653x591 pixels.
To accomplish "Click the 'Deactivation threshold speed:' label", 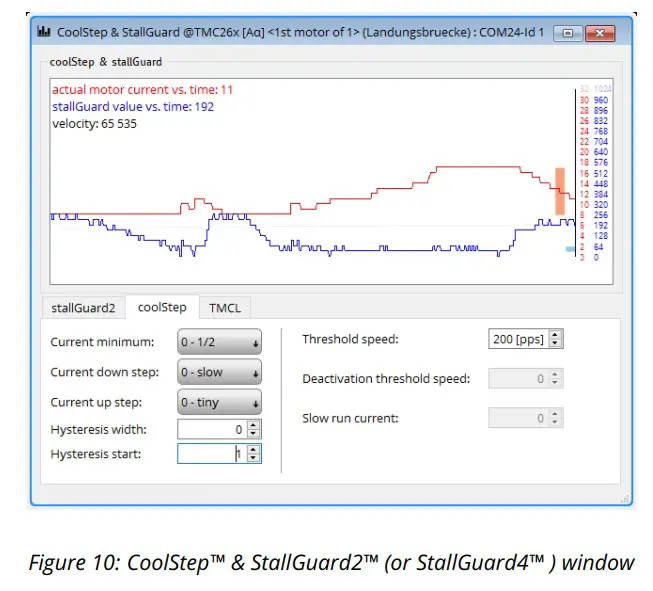I will [x=386, y=379].
